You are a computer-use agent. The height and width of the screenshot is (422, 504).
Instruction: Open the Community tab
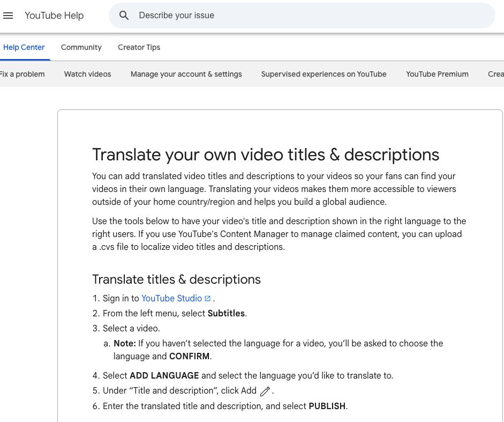pos(81,47)
